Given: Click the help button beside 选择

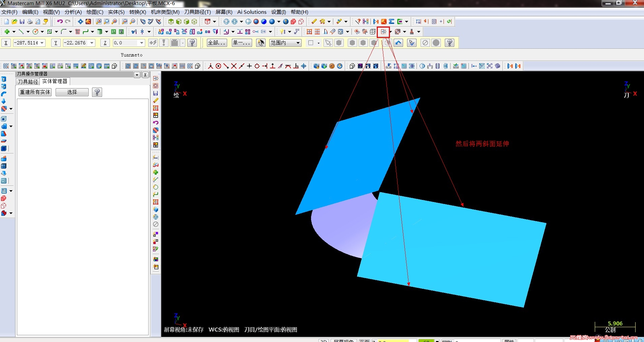Looking at the screenshot, I should (97, 92).
